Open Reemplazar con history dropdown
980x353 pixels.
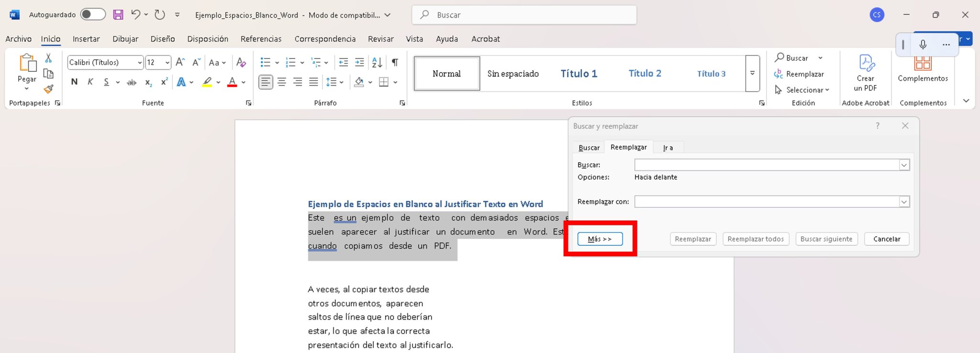904,202
